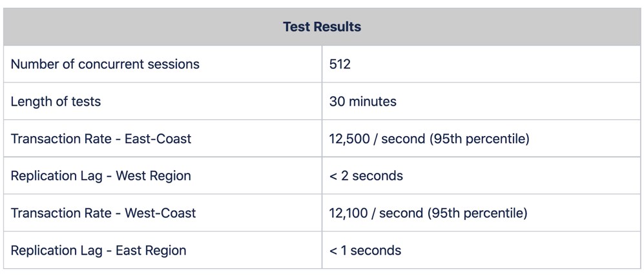Screen dimensions: 644x276
Task: Click the Test Results table header
Action: 322,27
